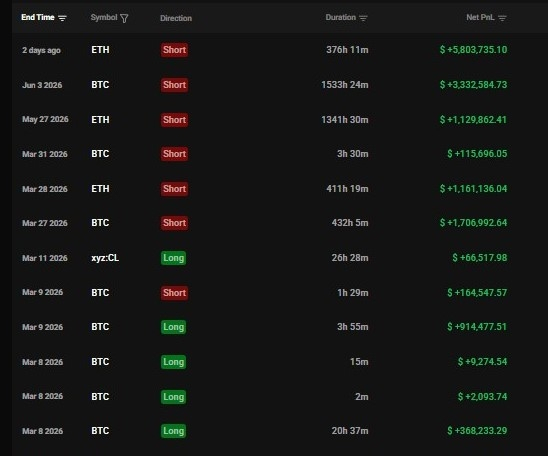Viewport: 548px width, 456px height.
Task: Click the 2m duration value
Action: pyautogui.click(x=362, y=397)
